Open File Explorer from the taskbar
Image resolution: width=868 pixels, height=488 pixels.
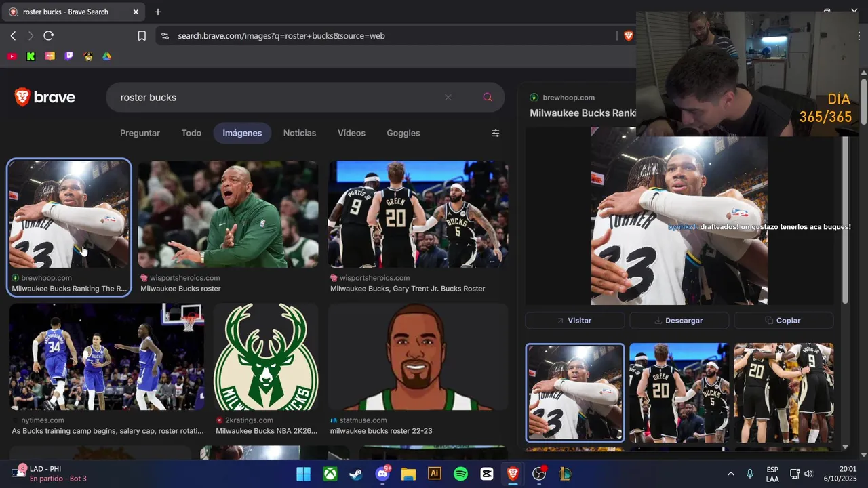pos(408,474)
